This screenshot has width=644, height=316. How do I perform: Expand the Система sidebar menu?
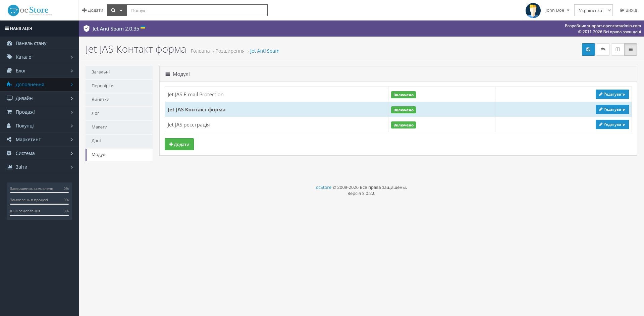click(x=39, y=153)
